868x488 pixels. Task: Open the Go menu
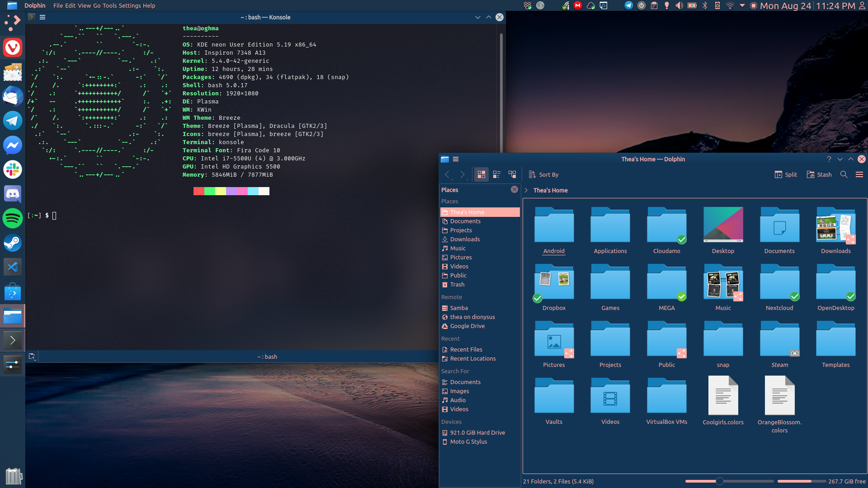click(97, 5)
